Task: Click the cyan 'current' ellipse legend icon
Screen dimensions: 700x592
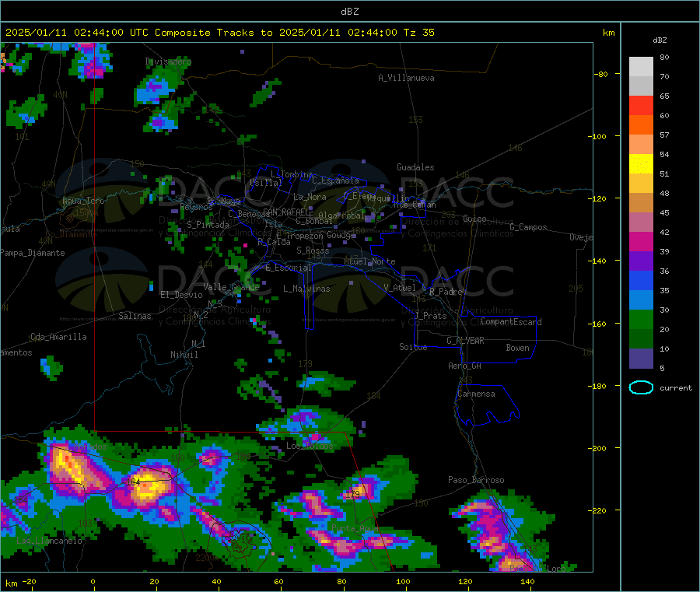Action: 641,387
